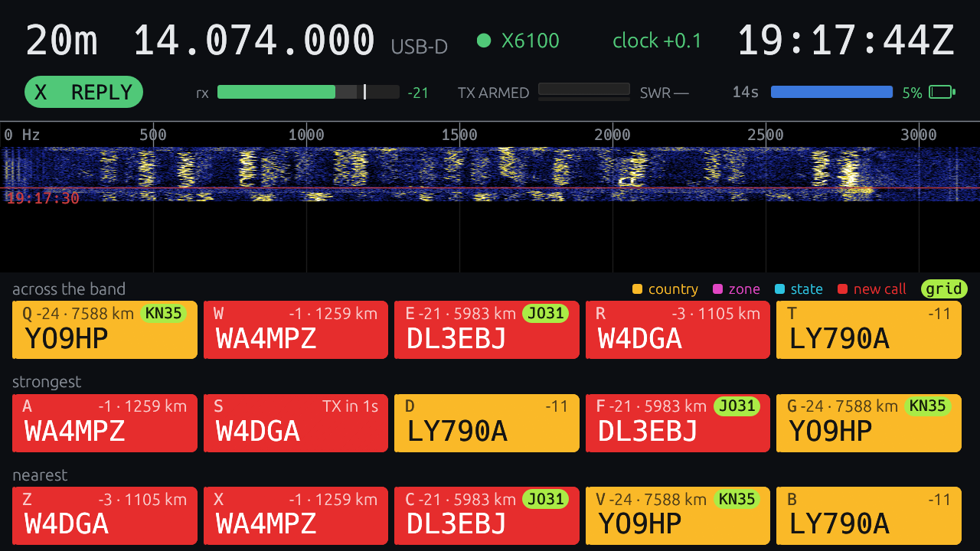Click the nearest section heading
The image size is (980, 551).
coord(40,474)
